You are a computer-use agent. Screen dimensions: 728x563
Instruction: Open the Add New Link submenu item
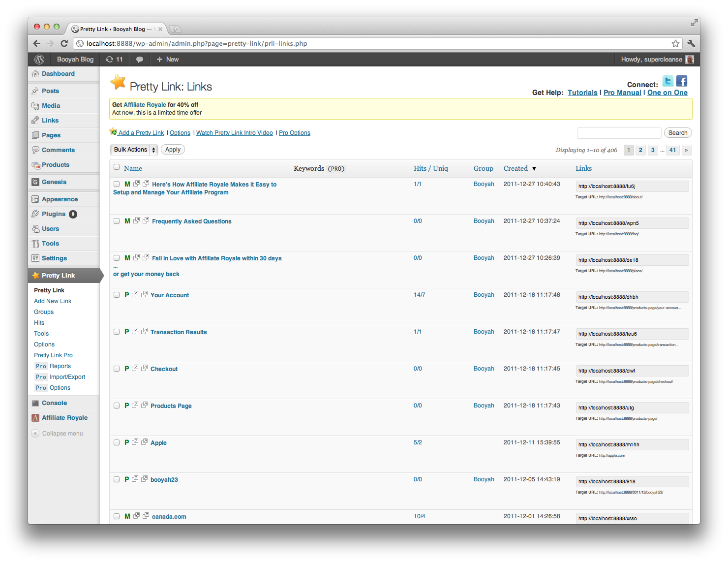click(x=53, y=301)
